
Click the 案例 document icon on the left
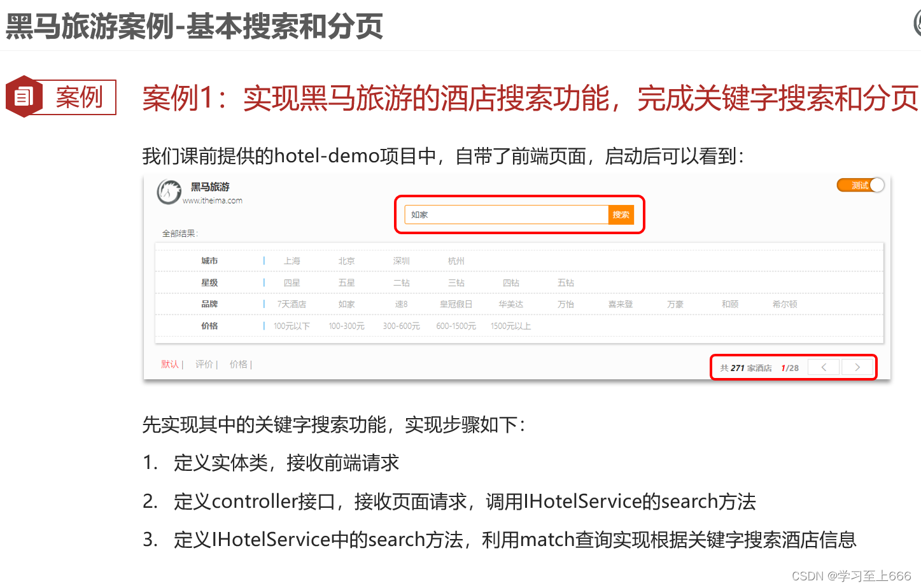tap(24, 96)
